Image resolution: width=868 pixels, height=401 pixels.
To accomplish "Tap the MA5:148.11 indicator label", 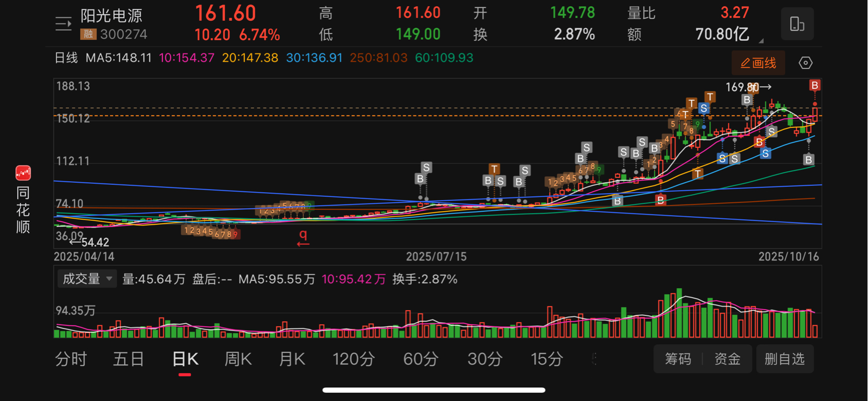I will coord(118,58).
